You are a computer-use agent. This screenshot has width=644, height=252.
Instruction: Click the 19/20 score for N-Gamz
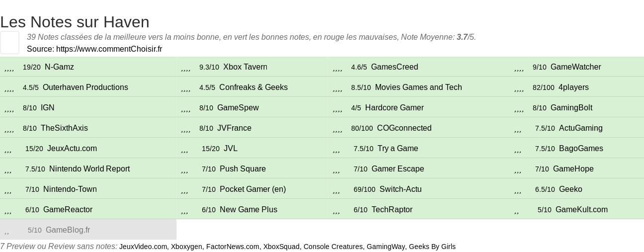click(x=32, y=67)
